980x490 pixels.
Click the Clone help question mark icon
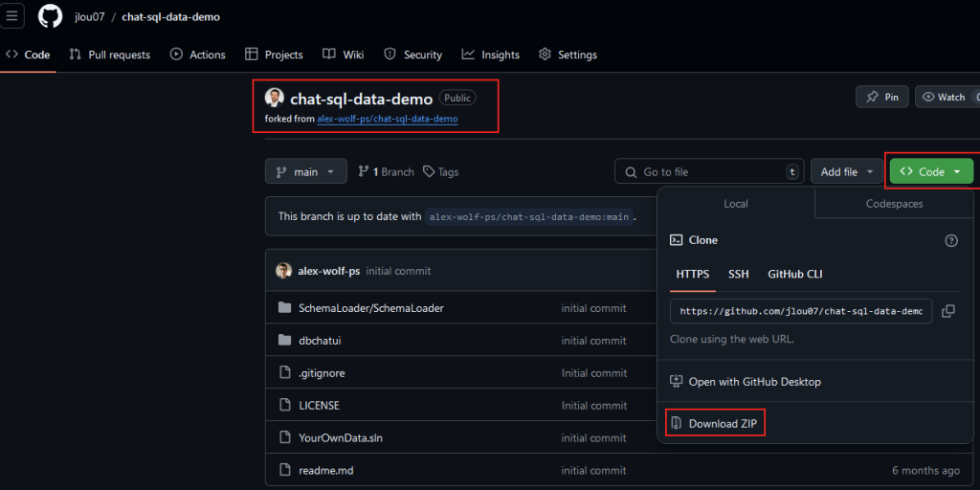click(951, 240)
